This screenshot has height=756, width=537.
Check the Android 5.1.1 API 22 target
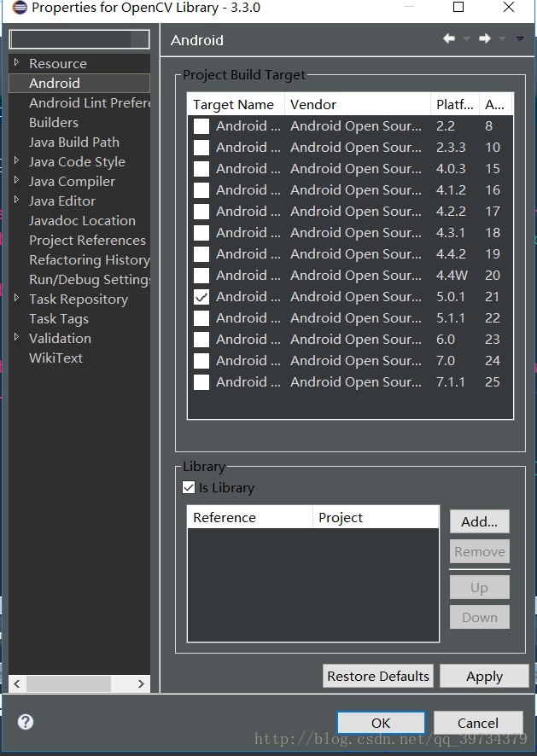[x=201, y=318]
